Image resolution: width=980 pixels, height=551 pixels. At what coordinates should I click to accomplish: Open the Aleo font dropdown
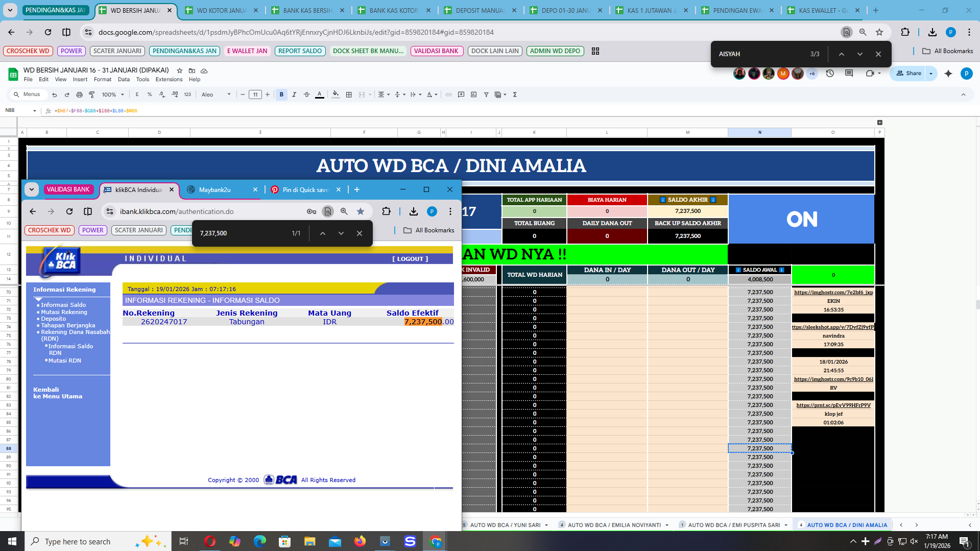pos(217,94)
